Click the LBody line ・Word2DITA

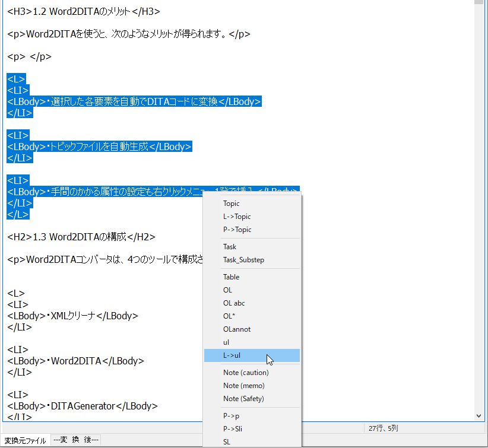click(x=75, y=361)
